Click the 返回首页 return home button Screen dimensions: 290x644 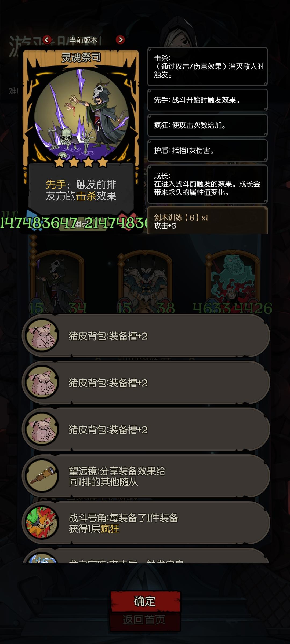tap(145, 620)
